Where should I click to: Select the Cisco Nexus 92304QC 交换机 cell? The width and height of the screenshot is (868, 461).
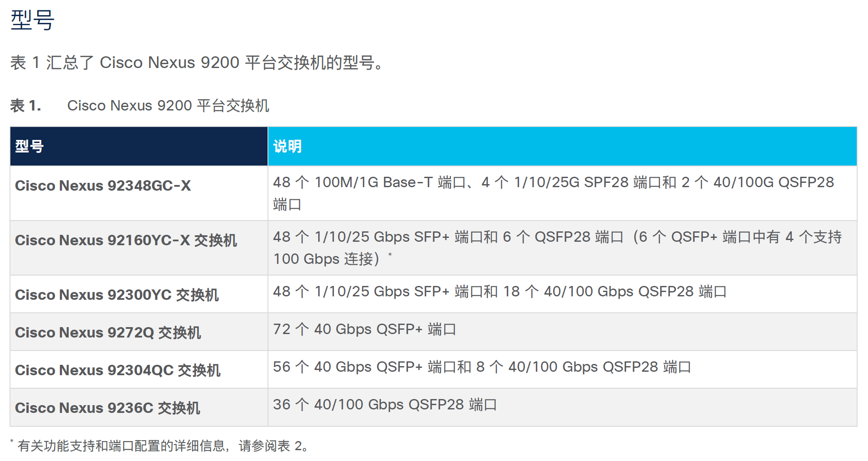(117, 370)
